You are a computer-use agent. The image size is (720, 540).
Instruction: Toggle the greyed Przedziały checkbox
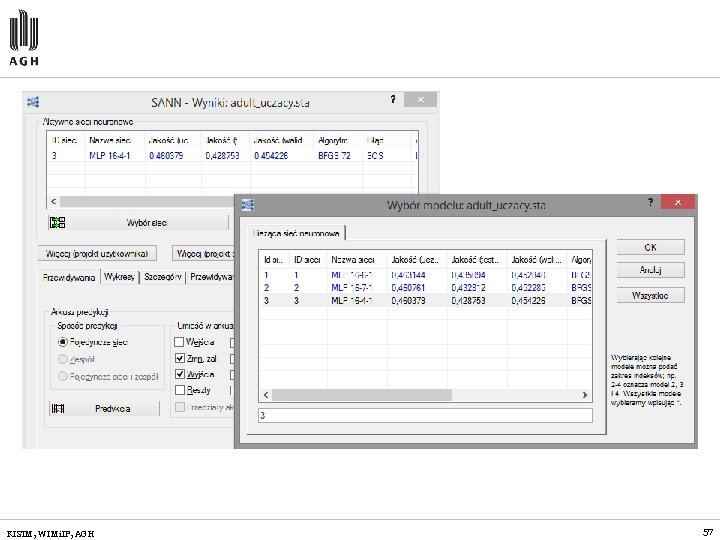pos(180,407)
